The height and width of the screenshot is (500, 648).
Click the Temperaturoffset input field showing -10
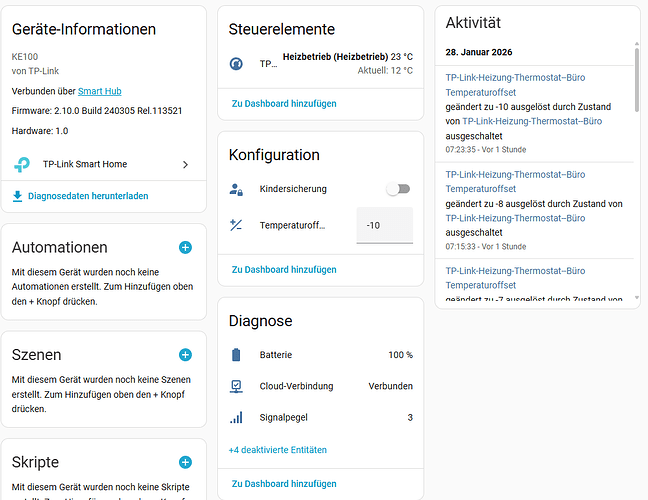tap(385, 225)
